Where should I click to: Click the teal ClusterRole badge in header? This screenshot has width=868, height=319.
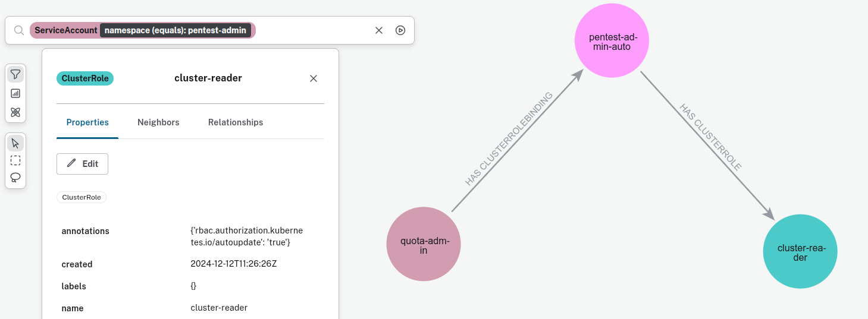[x=84, y=78]
